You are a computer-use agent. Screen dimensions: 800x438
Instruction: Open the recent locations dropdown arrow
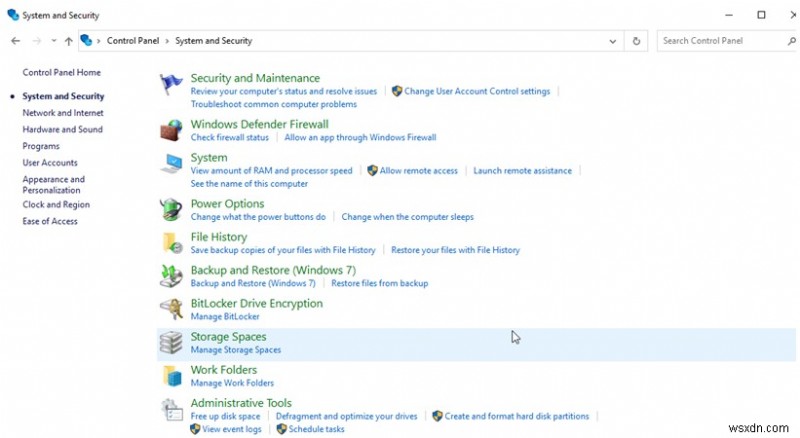[x=52, y=41]
